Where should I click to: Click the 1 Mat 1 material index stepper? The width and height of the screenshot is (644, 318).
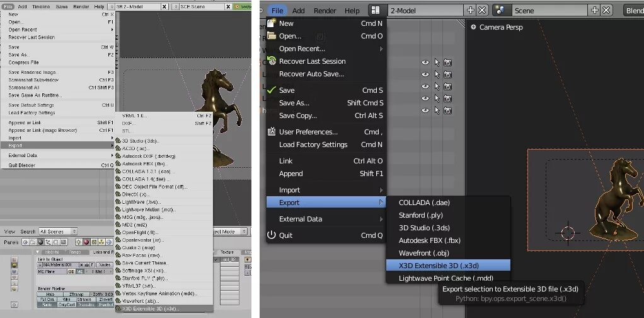pyautogui.click(x=98, y=271)
